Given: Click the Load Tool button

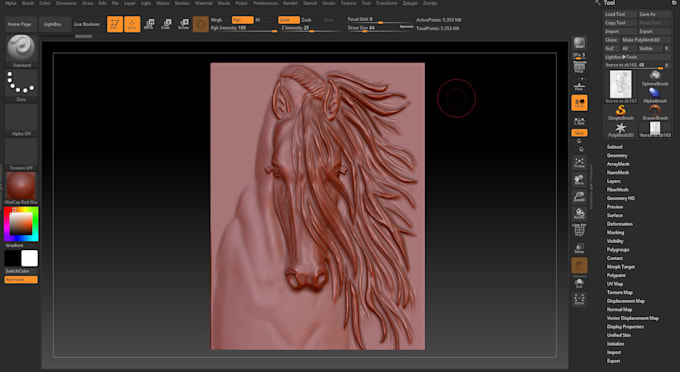Looking at the screenshot, I should pos(620,14).
